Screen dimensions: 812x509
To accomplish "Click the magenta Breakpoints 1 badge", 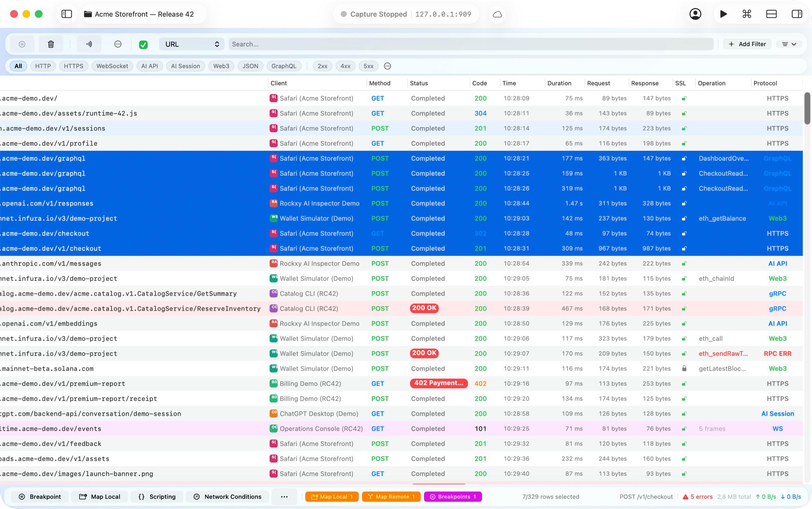I will pyautogui.click(x=453, y=497).
